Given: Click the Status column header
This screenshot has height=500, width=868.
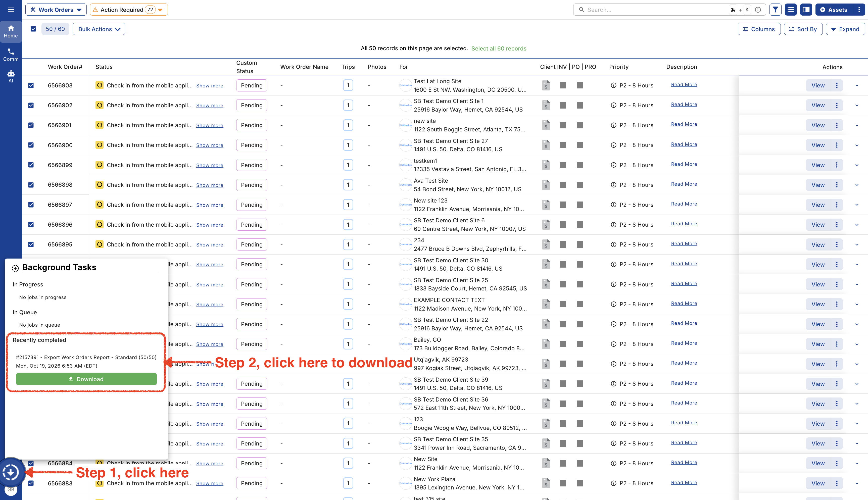Looking at the screenshot, I should [x=104, y=67].
